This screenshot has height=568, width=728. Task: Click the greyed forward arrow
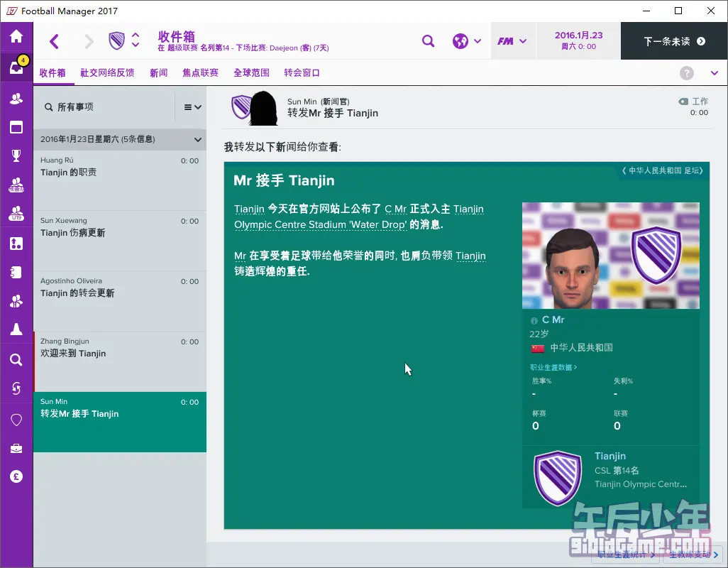click(x=89, y=41)
